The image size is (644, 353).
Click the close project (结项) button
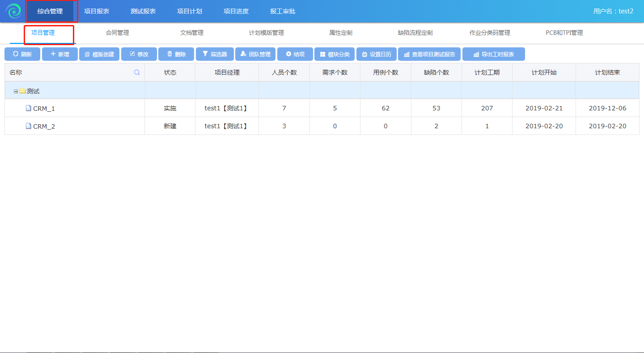click(x=295, y=54)
